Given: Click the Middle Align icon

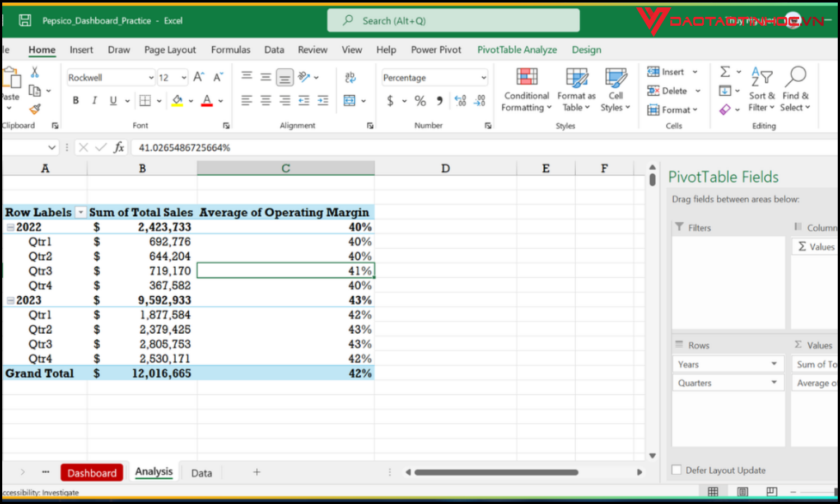Looking at the screenshot, I should (x=265, y=77).
